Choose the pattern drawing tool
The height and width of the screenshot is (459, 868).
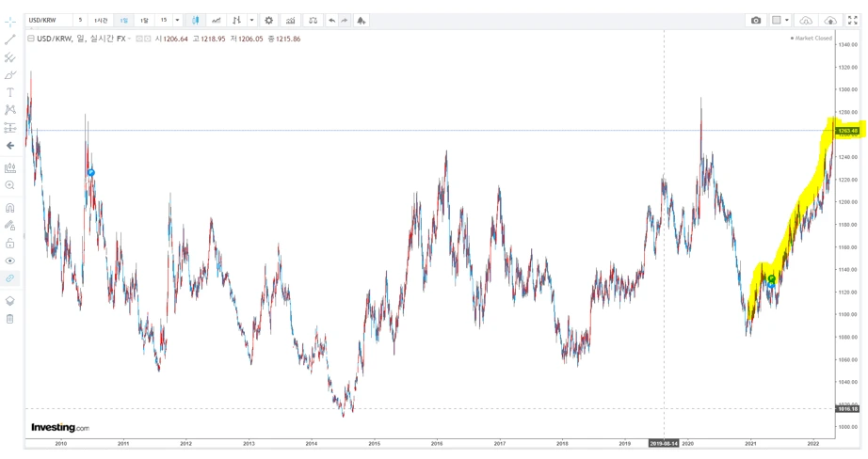coord(10,110)
